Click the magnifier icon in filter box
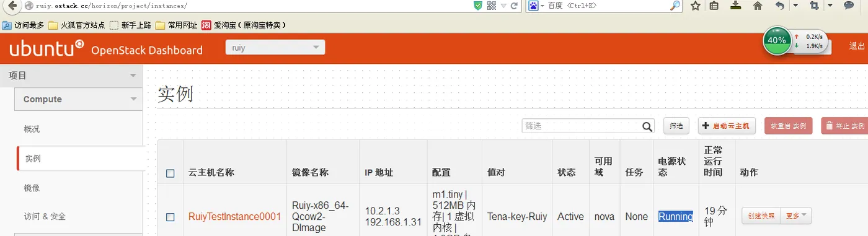The height and width of the screenshot is (236, 868). [x=647, y=126]
